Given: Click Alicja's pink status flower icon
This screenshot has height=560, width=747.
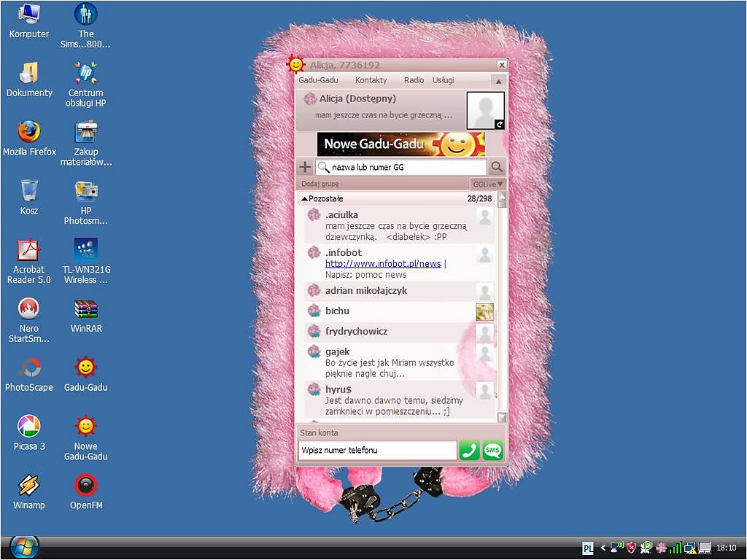Looking at the screenshot, I should [310, 98].
